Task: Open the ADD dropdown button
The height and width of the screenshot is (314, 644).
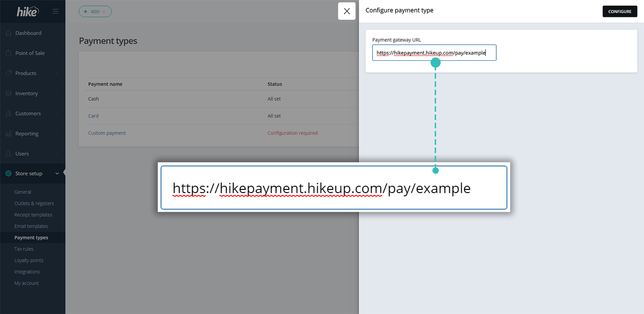Action: tap(95, 11)
